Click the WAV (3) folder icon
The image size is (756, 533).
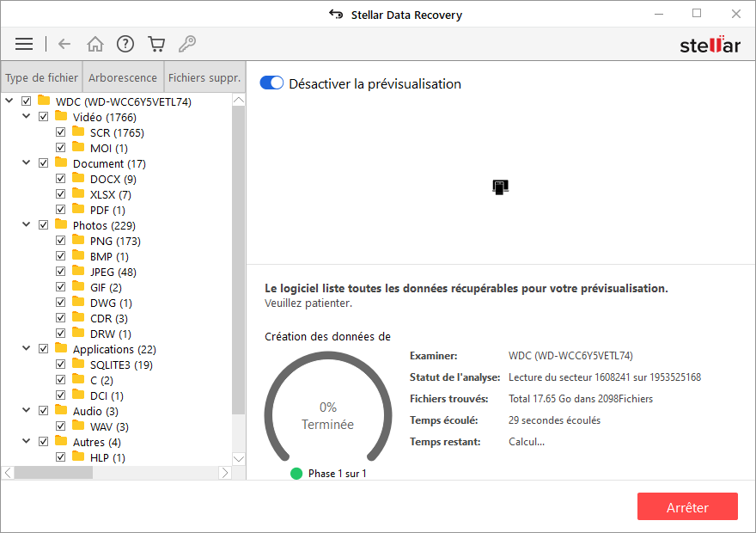tap(78, 426)
